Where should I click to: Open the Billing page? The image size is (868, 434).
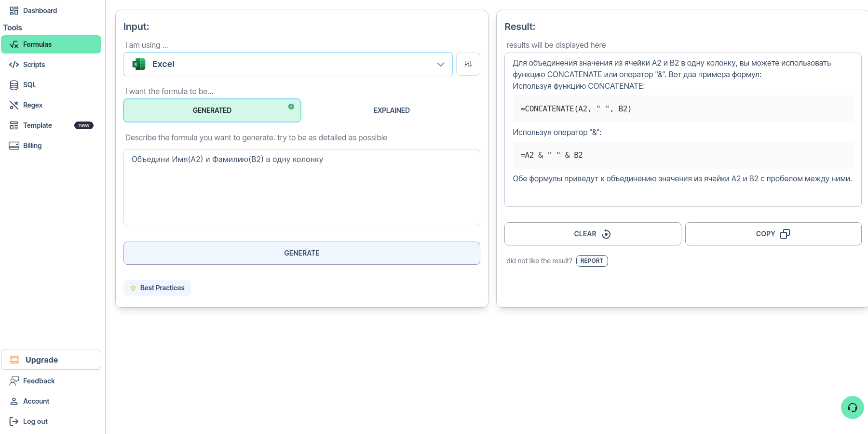coord(32,146)
